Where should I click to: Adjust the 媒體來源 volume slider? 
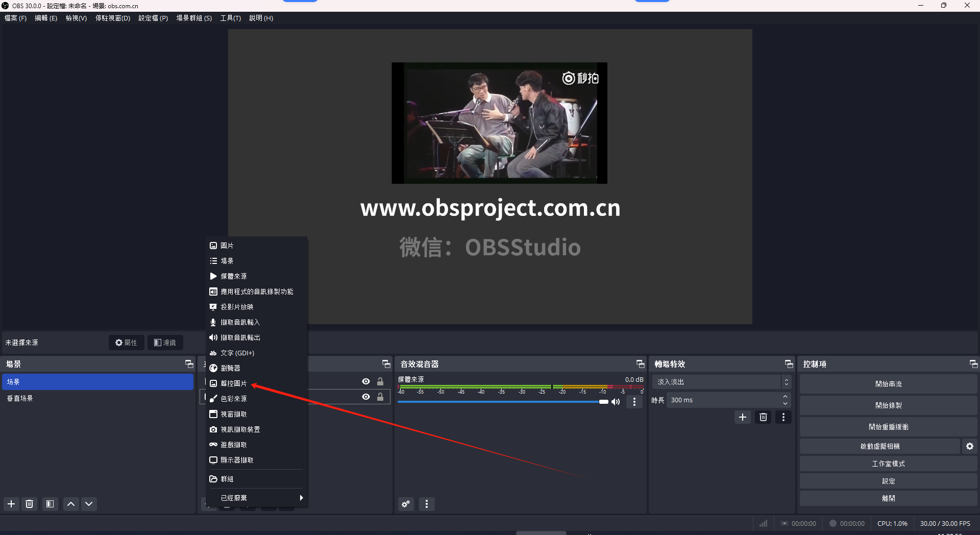coord(503,402)
